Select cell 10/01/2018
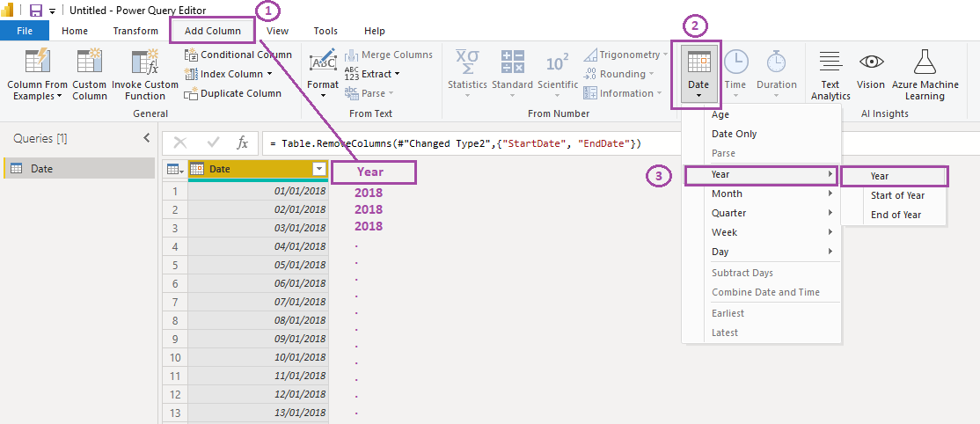Image resolution: width=980 pixels, height=424 pixels. [258, 358]
